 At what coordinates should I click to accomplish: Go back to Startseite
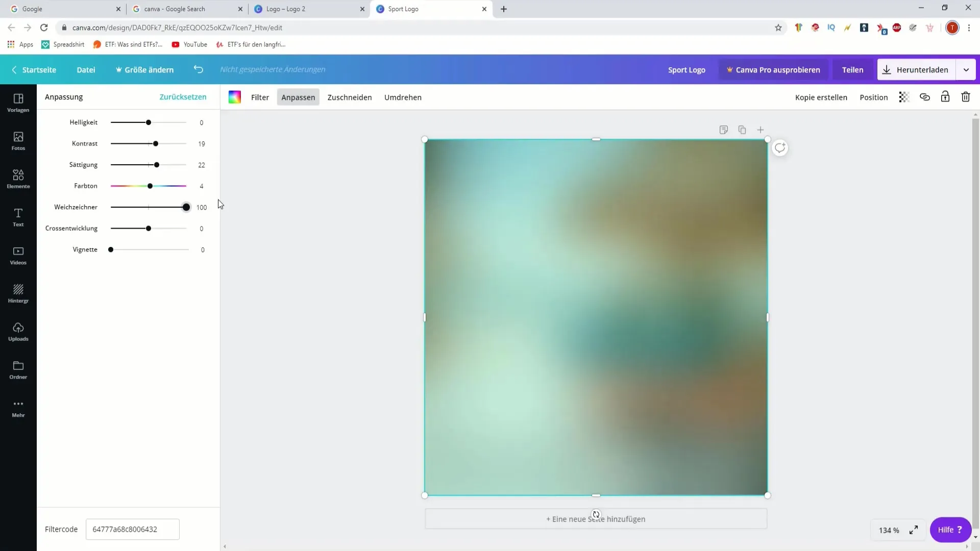34,70
